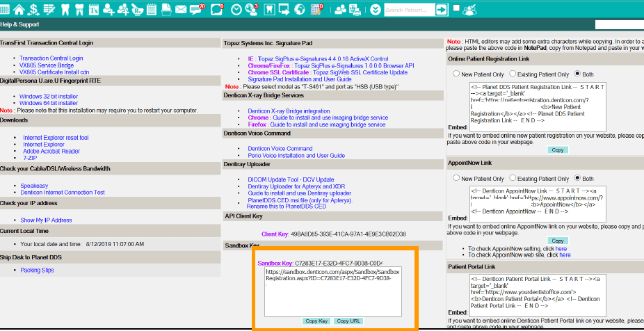644x331 pixels.
Task: Open the Speakeasy bandwidth link
Action: (x=34, y=186)
